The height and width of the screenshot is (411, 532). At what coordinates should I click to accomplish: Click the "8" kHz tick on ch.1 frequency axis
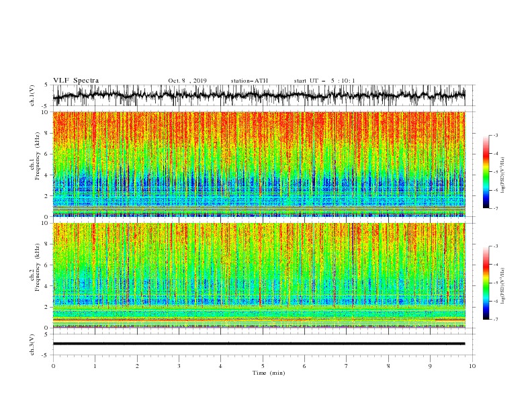click(x=47, y=133)
